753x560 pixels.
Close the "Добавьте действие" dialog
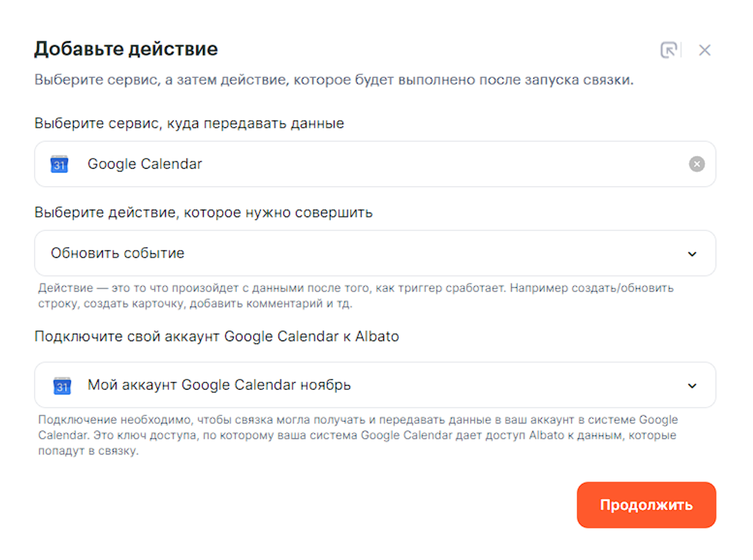(704, 50)
